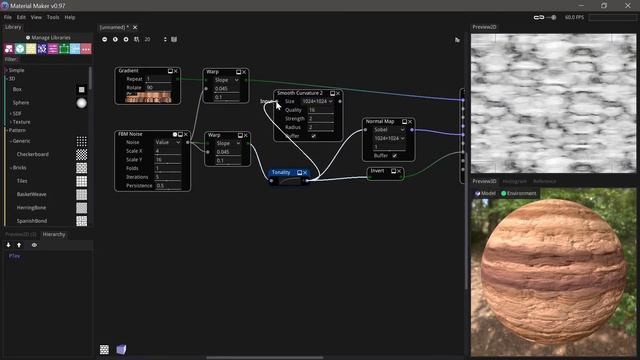Viewport: 640px width, 360px height.
Task: Click the 3D cube preview icon at graph bottom
Action: 121,349
